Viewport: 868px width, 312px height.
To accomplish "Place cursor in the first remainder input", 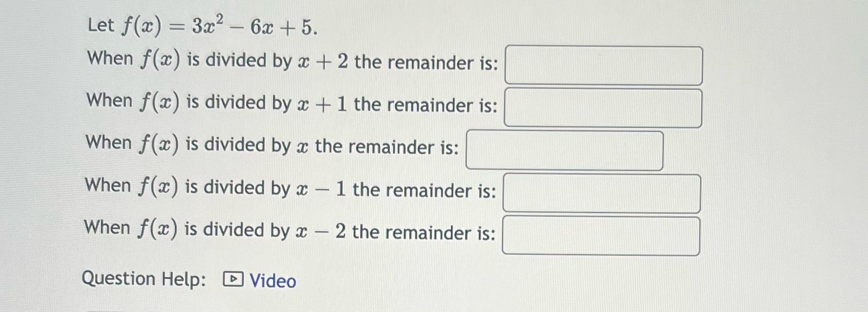I will pos(603,65).
